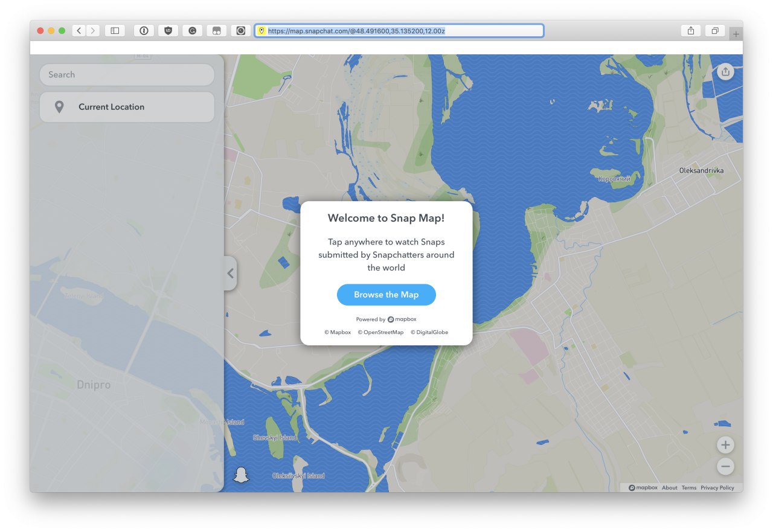This screenshot has height=532, width=773.
Task: Click the yellow Snap Map site favicon
Action: [261, 31]
